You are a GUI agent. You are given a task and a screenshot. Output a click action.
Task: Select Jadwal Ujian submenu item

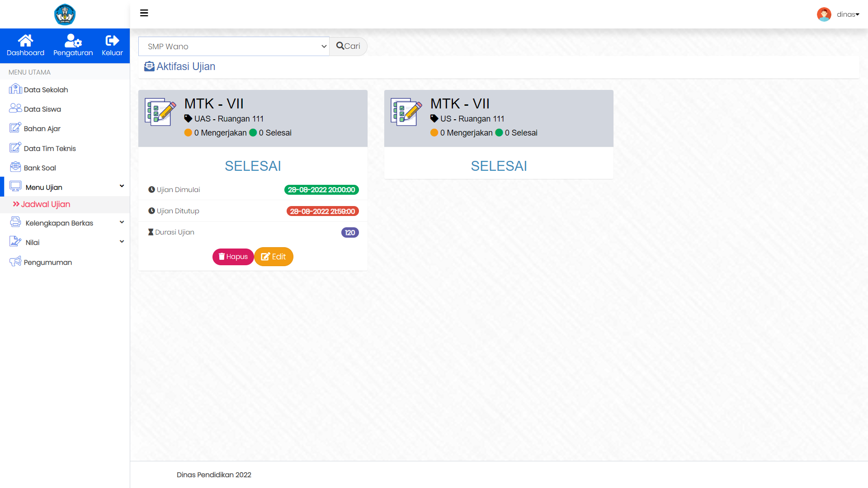(45, 204)
